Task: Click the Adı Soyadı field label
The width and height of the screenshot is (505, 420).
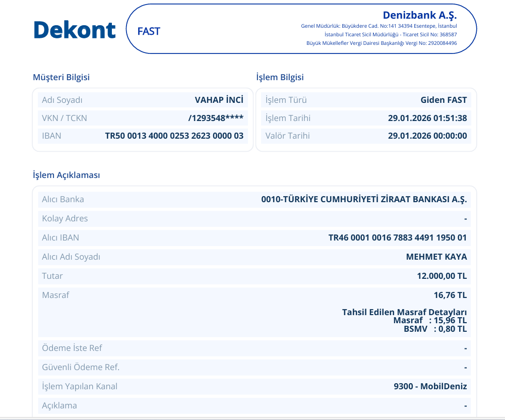Action: [x=62, y=100]
